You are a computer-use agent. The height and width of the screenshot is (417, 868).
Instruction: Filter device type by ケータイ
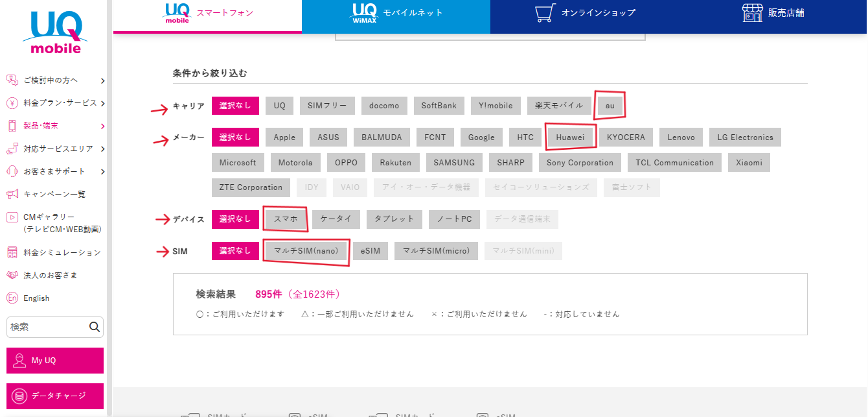[x=336, y=219]
